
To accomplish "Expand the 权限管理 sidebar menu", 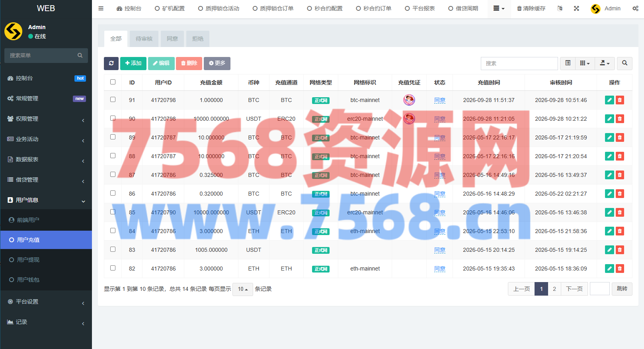I will (x=46, y=119).
